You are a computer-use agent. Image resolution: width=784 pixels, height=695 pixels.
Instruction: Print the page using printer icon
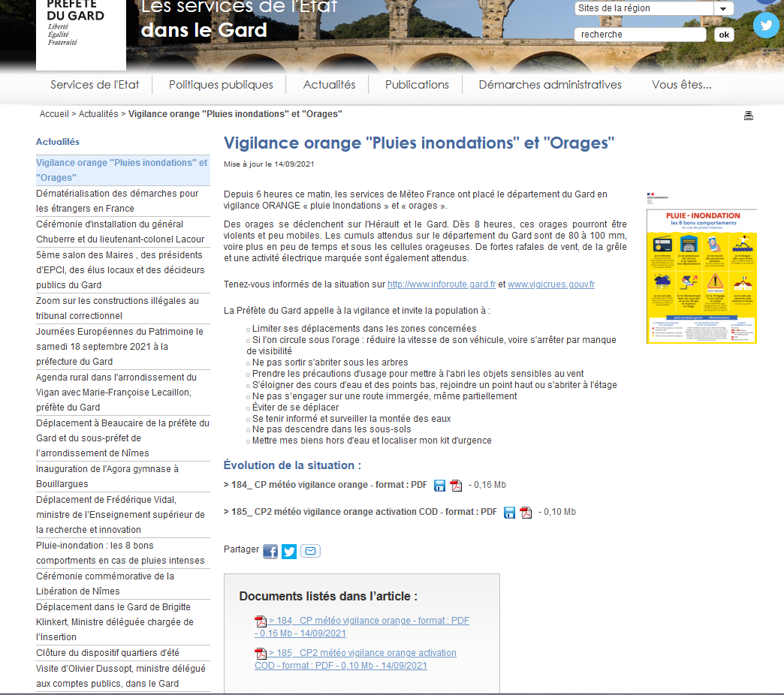[x=749, y=116]
